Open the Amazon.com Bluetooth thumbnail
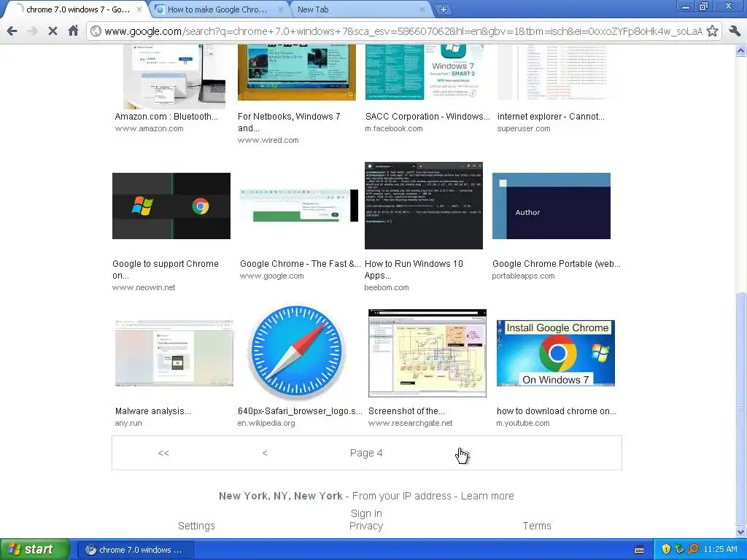The width and height of the screenshot is (747, 560). tap(174, 76)
